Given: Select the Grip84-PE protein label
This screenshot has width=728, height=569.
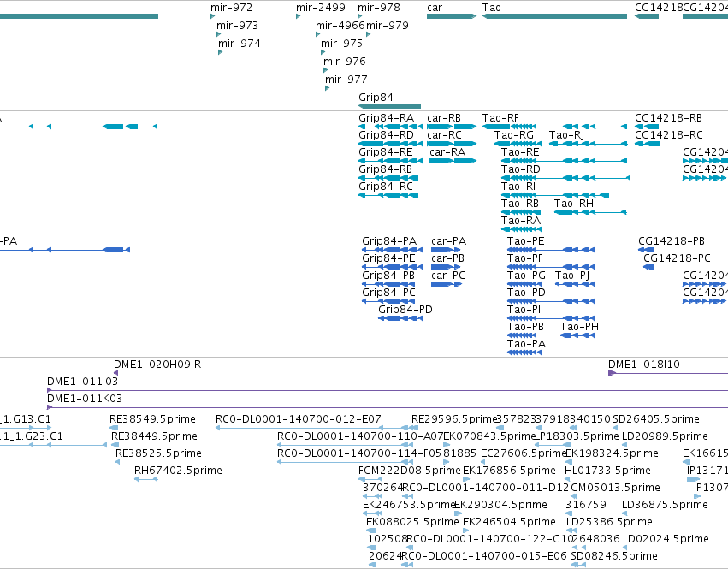Looking at the screenshot, I should [x=388, y=258].
